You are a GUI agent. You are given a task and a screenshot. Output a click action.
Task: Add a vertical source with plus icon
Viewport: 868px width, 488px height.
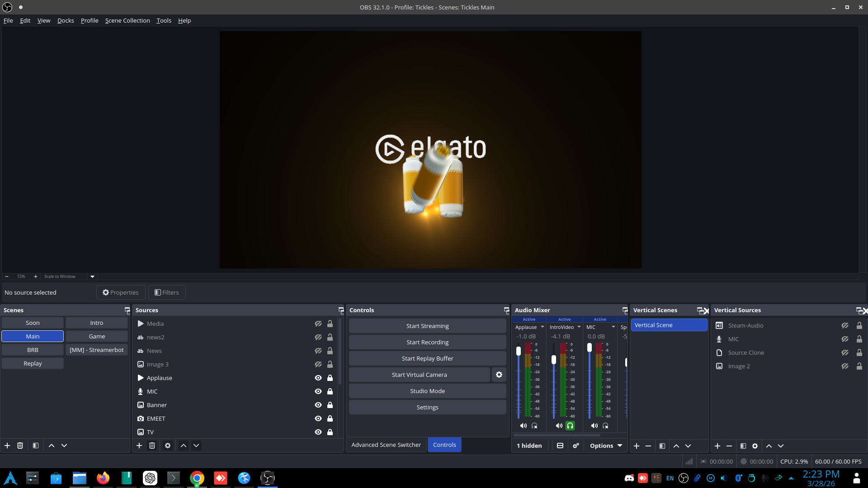[717, 446]
